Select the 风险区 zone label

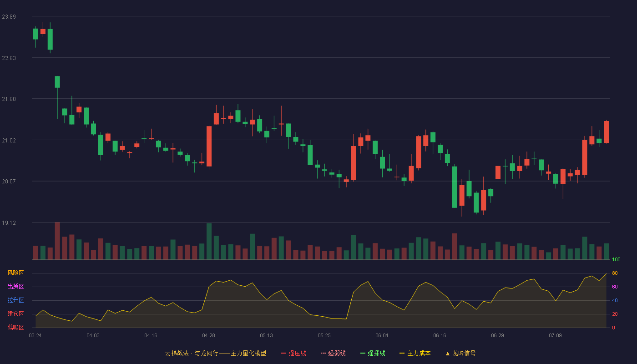point(15,273)
